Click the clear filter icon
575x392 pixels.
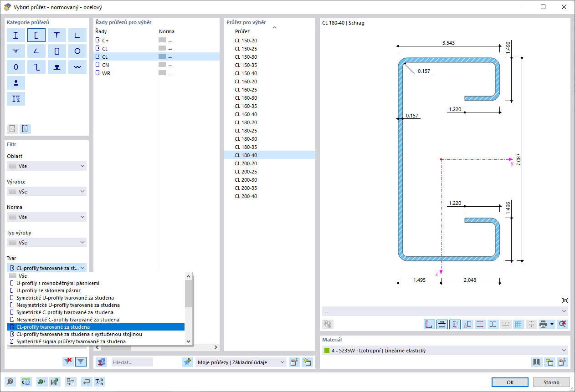[68, 361]
